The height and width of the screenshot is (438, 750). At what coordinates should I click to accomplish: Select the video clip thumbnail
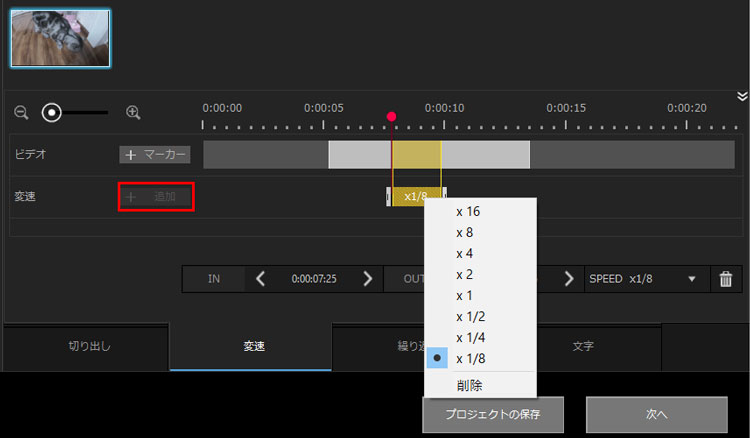60,38
